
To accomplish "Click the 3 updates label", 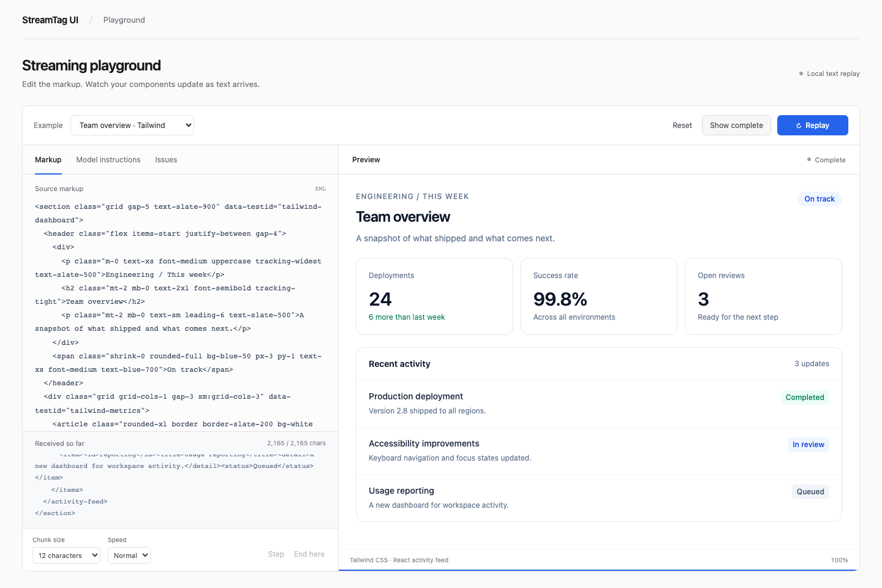I will [x=812, y=364].
